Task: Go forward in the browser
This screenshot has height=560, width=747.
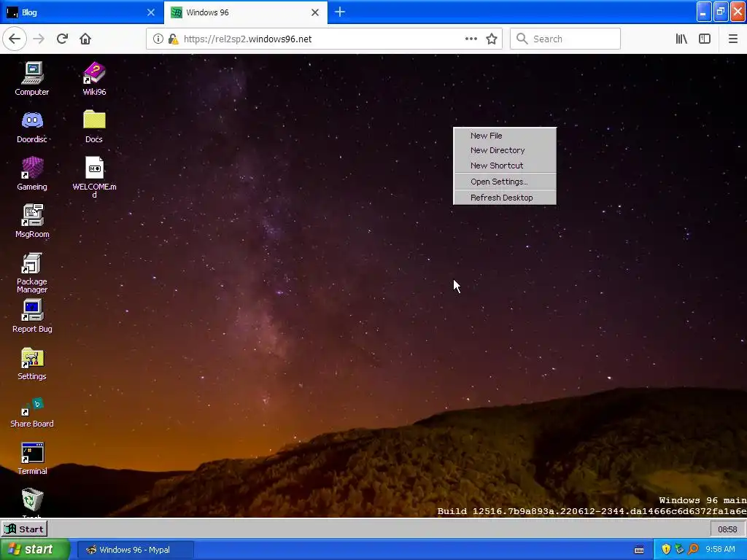Action: coord(39,39)
